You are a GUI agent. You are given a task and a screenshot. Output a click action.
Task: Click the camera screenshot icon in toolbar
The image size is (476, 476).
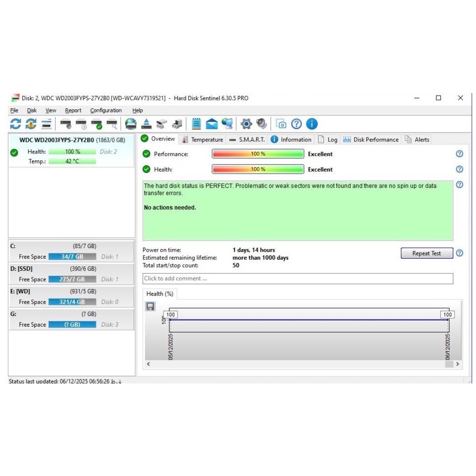coord(281,124)
